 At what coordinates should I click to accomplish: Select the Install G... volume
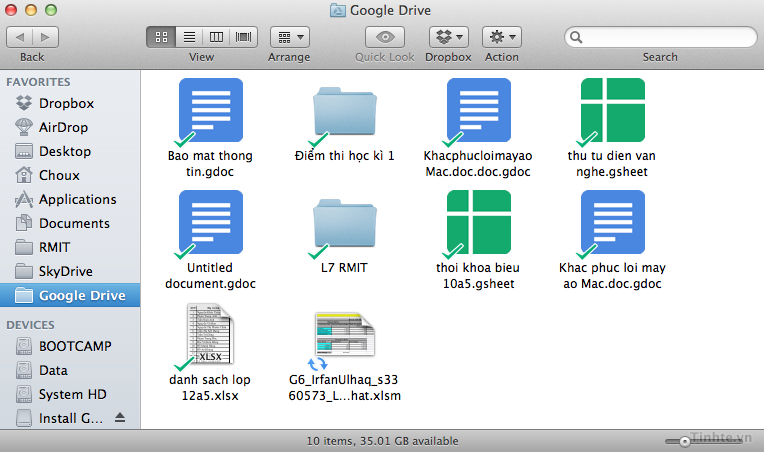pos(71,418)
